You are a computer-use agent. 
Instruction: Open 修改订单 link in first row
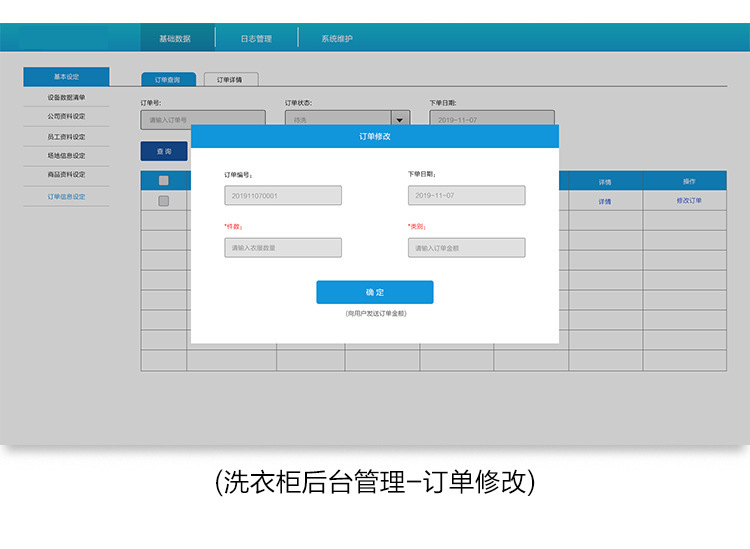[x=689, y=201]
